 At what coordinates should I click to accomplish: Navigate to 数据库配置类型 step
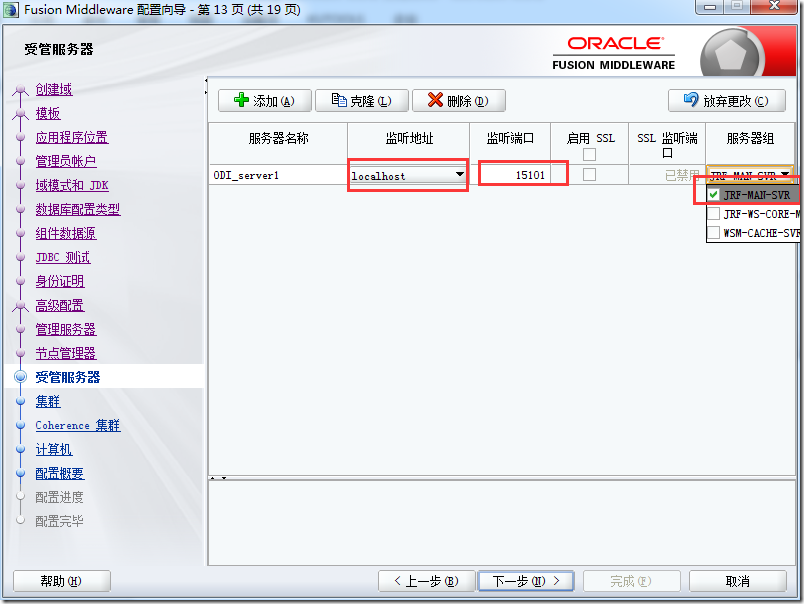pos(78,209)
